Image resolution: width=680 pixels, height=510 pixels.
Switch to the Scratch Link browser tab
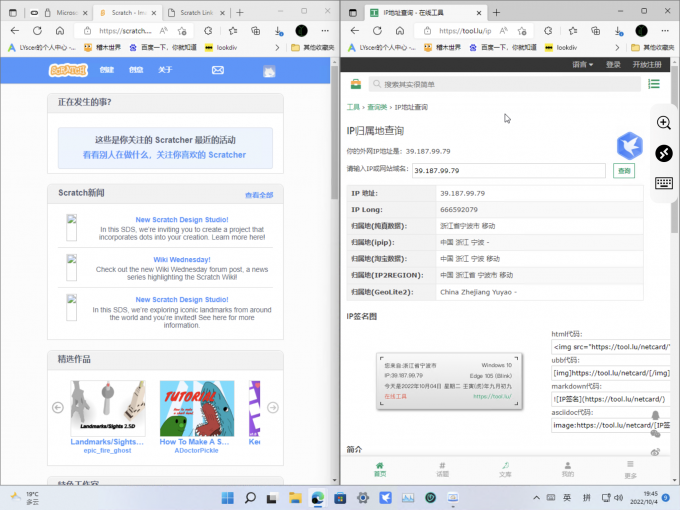pos(197,13)
